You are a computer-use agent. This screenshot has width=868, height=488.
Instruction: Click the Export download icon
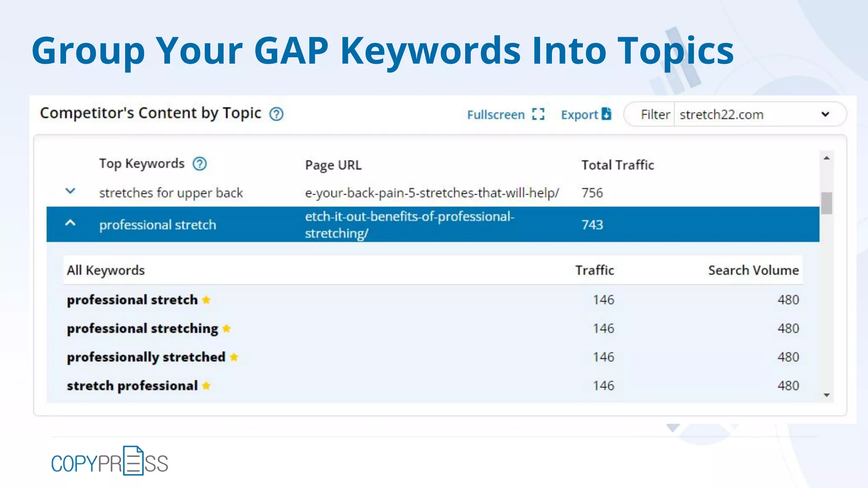pyautogui.click(x=606, y=114)
